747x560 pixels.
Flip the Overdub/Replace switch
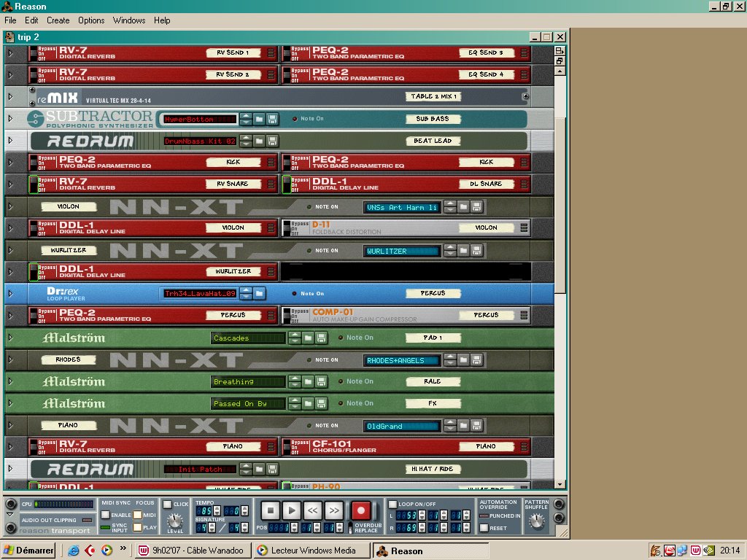tap(350, 527)
